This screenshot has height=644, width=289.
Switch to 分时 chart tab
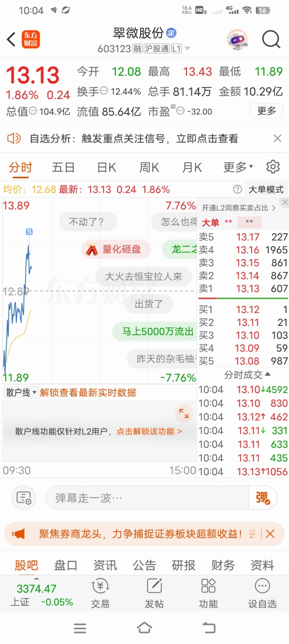click(x=21, y=168)
